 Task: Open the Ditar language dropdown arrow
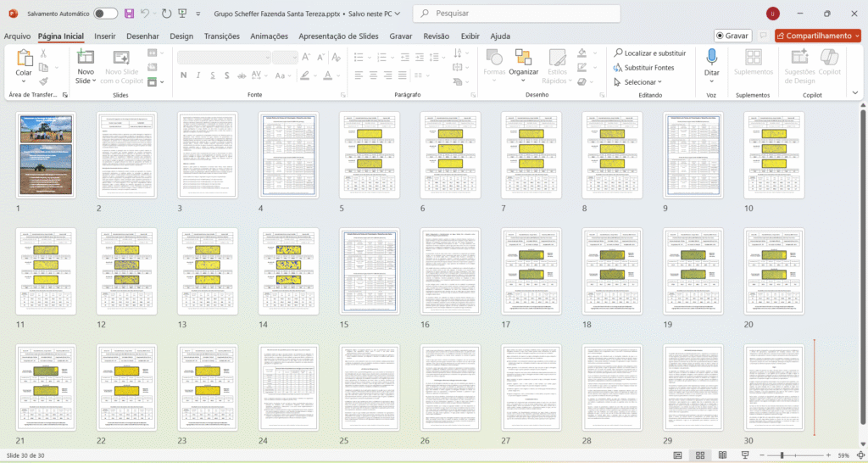(x=711, y=81)
